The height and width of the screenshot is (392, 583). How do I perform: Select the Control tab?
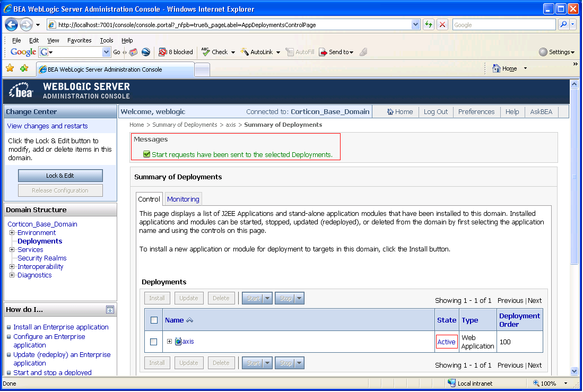coord(149,199)
